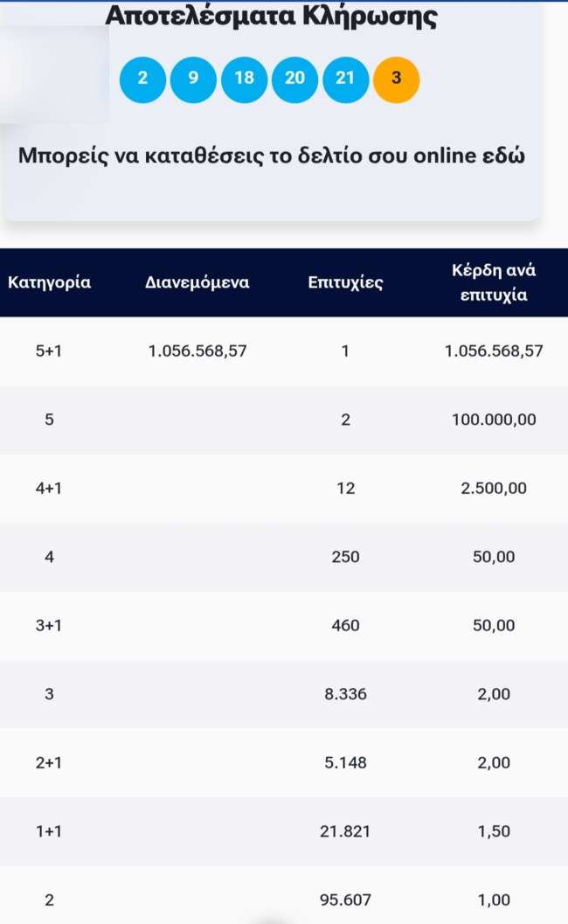
Task: Select the 5+1 jackpot category row
Action: (284, 351)
